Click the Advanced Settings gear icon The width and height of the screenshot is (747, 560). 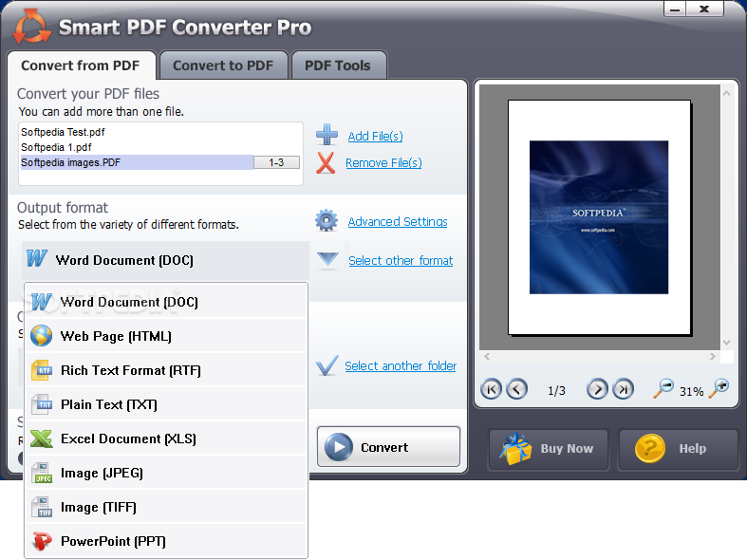327,220
